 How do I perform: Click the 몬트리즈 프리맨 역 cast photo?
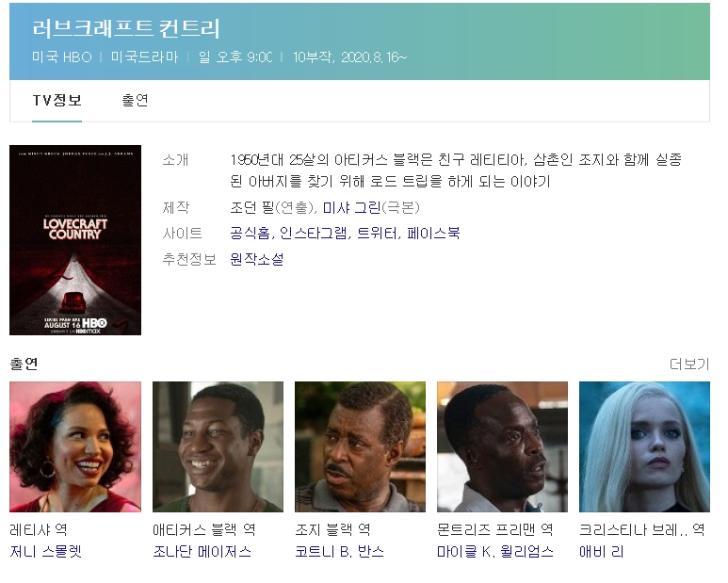[502, 446]
